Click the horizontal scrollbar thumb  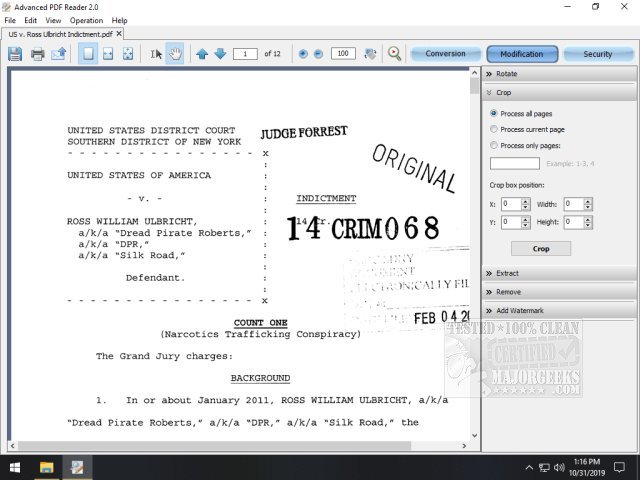[x=214, y=446]
